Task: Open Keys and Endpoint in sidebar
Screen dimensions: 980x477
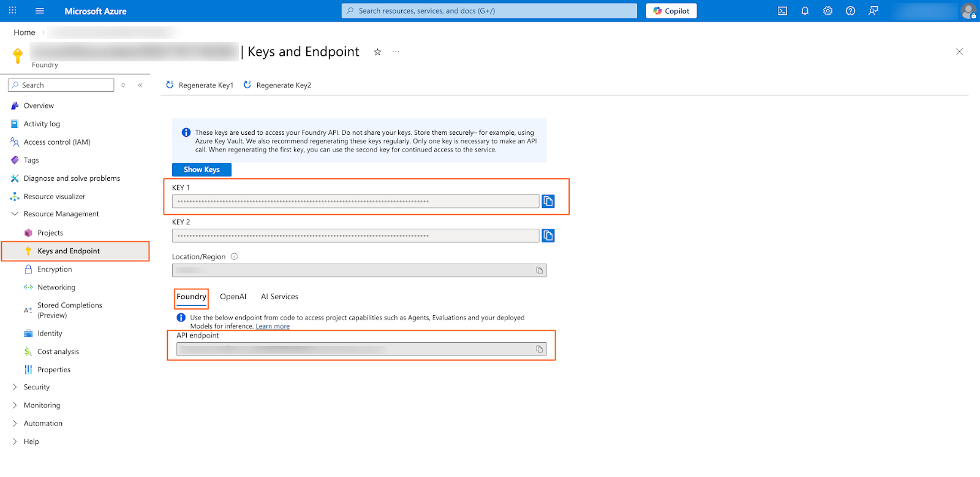Action: (x=75, y=251)
